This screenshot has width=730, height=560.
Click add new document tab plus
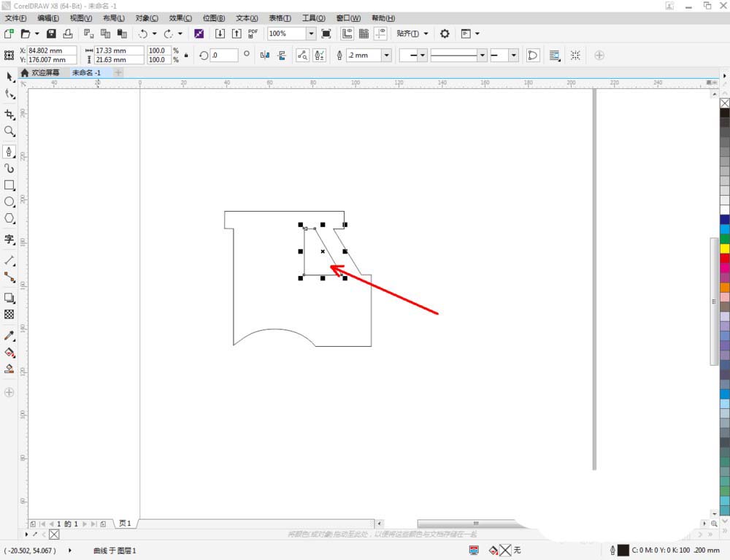[x=118, y=72]
